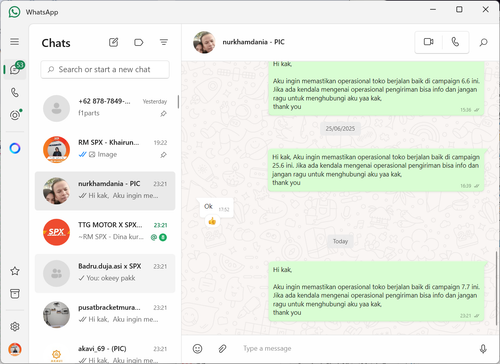
Task: Click the pusatbracketmura profile picture
Action: click(x=56, y=315)
